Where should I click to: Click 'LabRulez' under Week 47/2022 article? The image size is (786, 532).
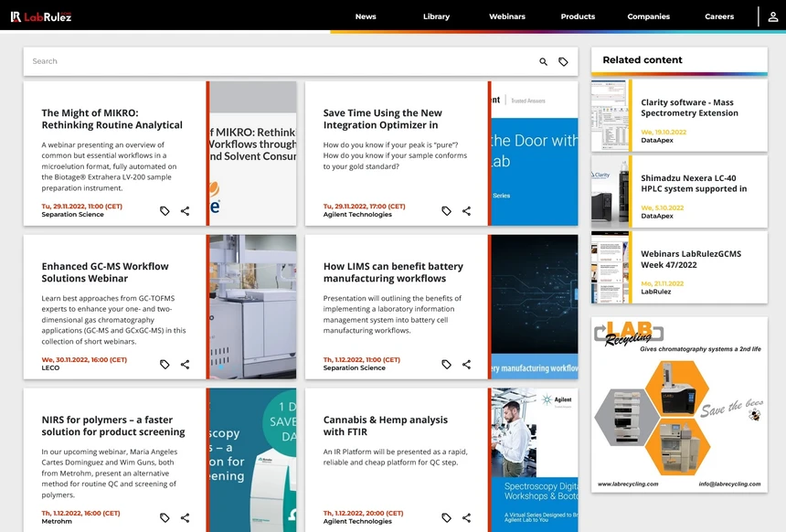tap(655, 292)
